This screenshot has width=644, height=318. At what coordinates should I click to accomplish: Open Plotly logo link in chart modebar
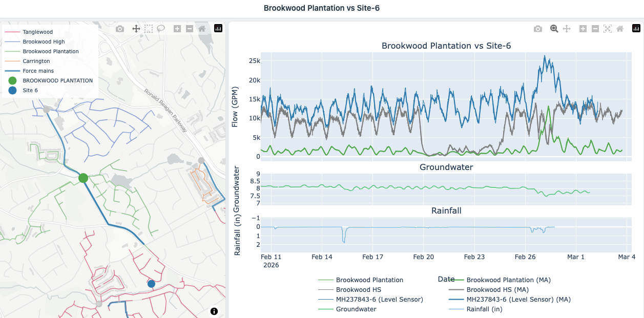pos(636,29)
